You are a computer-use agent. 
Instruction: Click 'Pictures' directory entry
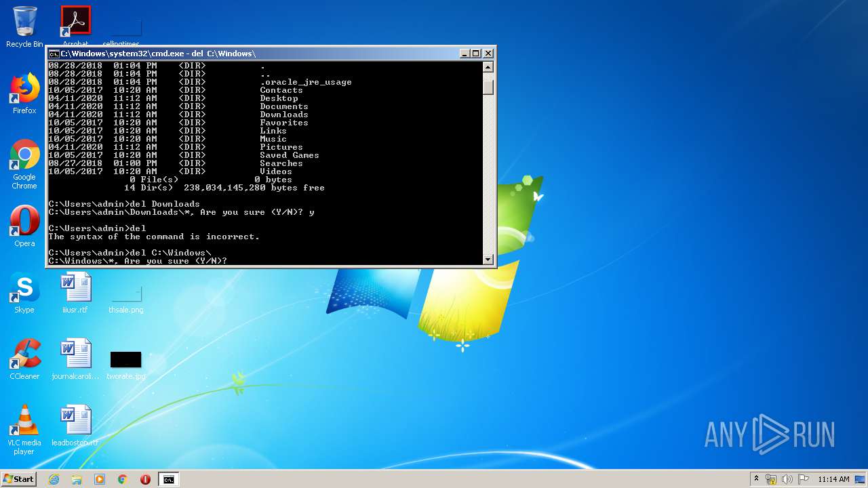(x=281, y=147)
